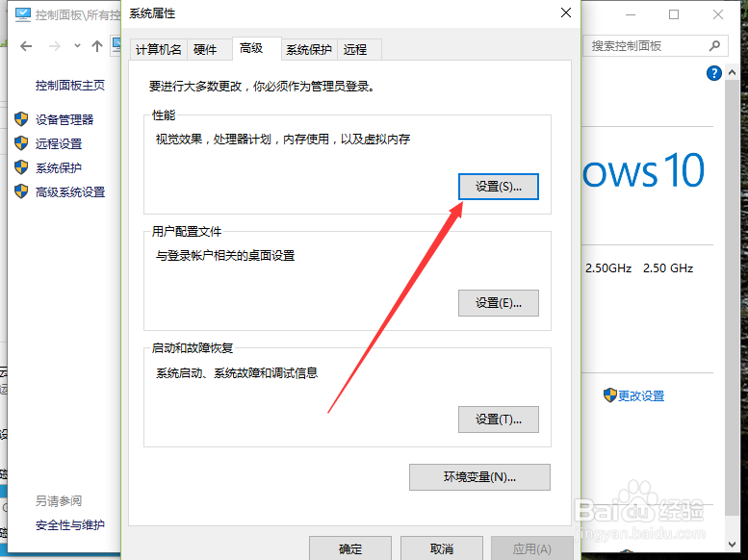
Task: Open 安全性与维护 link
Action: point(70,525)
